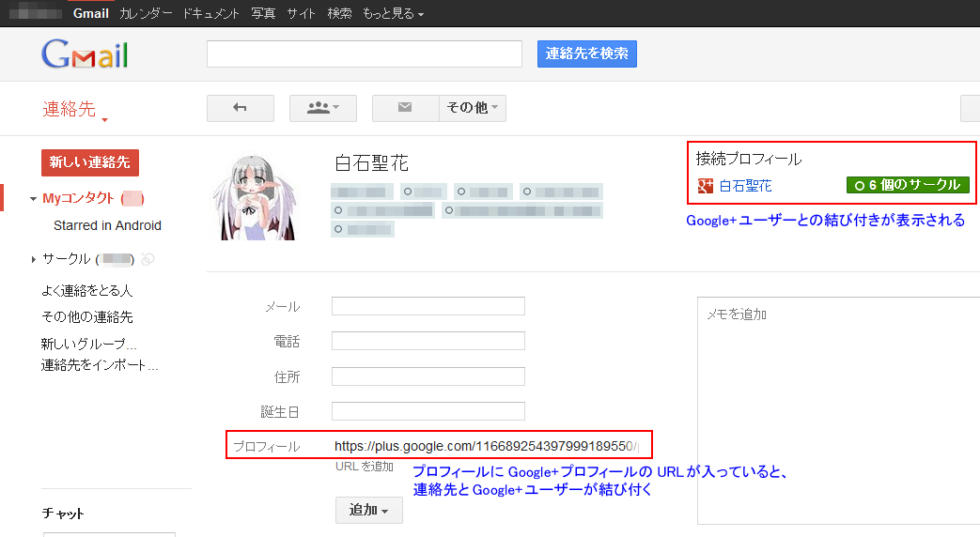Open the groups people icon dropdown
980x537 pixels.
[323, 108]
